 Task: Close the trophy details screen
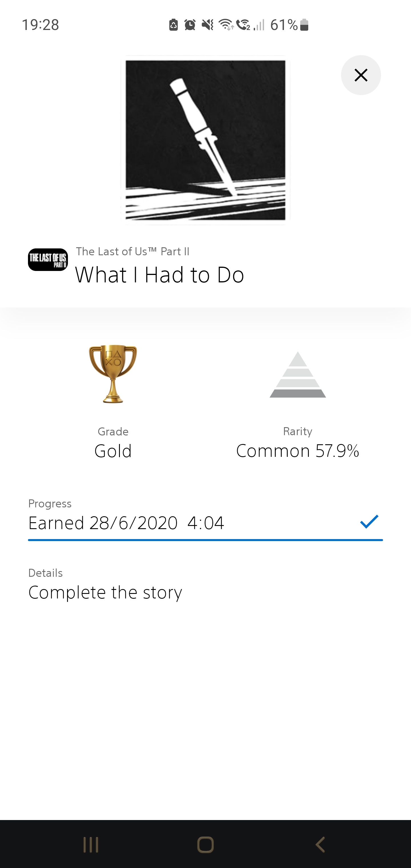[x=361, y=75]
